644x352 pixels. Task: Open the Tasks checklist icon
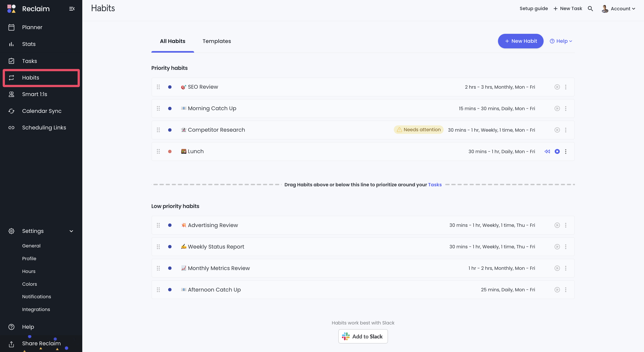11,61
